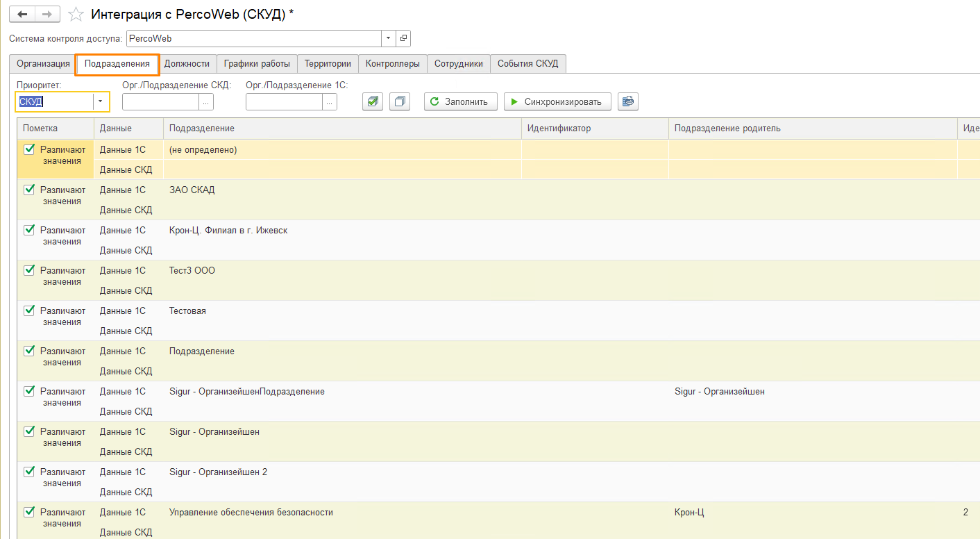Click the Орг./Подразделение СКД input field
The width and height of the screenshot is (980, 539).
point(160,102)
